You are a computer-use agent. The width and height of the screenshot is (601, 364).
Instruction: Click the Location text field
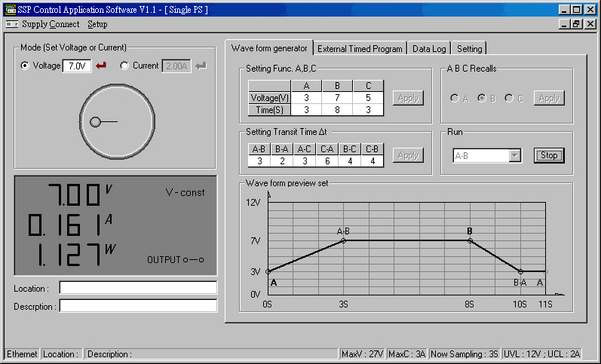point(138,288)
